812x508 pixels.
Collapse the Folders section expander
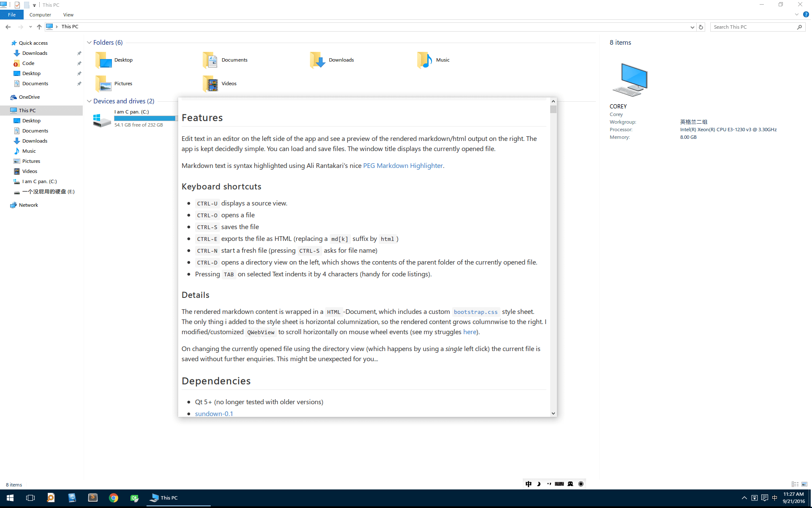point(90,42)
